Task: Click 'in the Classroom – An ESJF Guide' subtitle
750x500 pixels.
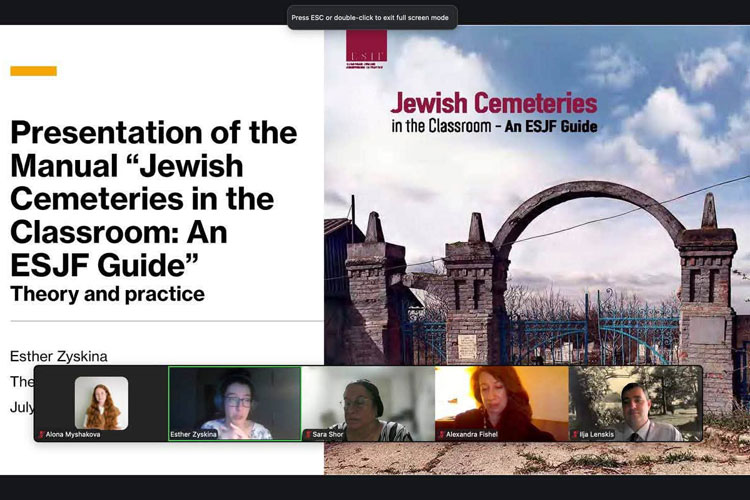Action: pyautogui.click(x=495, y=126)
